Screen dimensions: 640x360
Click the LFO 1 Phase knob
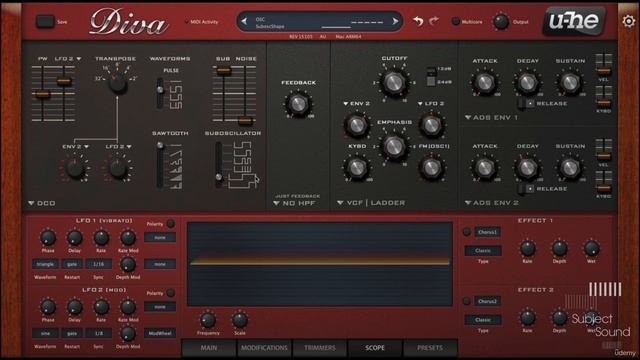[x=48, y=238]
